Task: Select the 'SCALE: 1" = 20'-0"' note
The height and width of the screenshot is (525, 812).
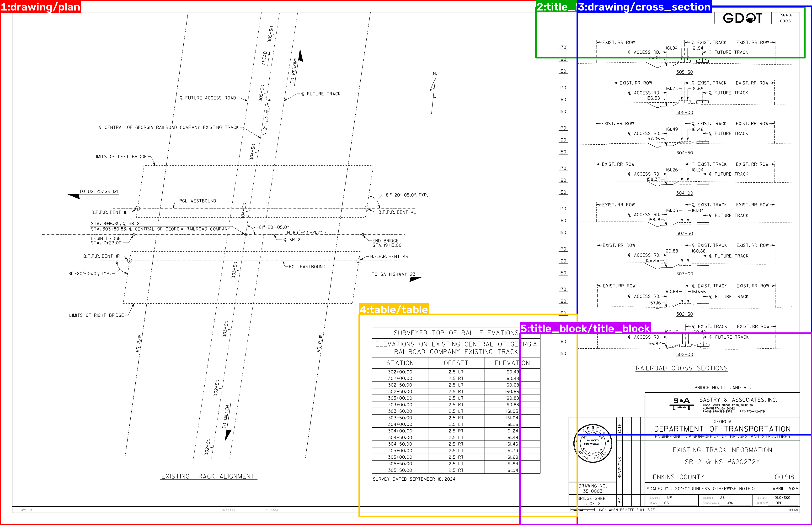Action: (x=700, y=488)
